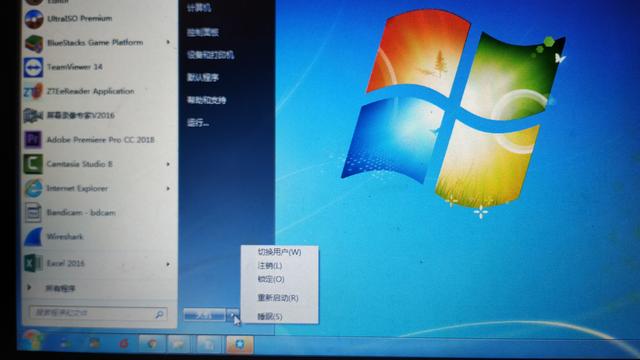Expand BlueStacks Game Platform submenu arrow
640x360 pixels.
[x=168, y=42]
